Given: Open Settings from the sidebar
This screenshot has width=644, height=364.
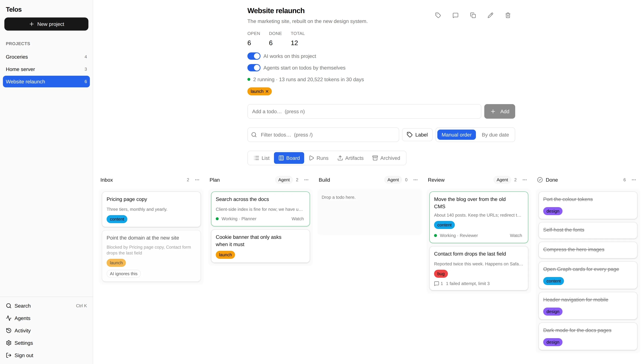Looking at the screenshot, I should click(46, 343).
